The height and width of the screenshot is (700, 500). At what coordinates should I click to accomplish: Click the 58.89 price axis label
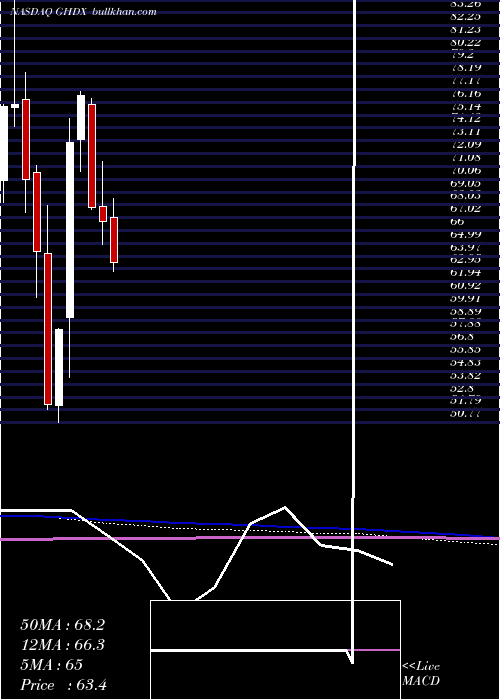tap(466, 311)
